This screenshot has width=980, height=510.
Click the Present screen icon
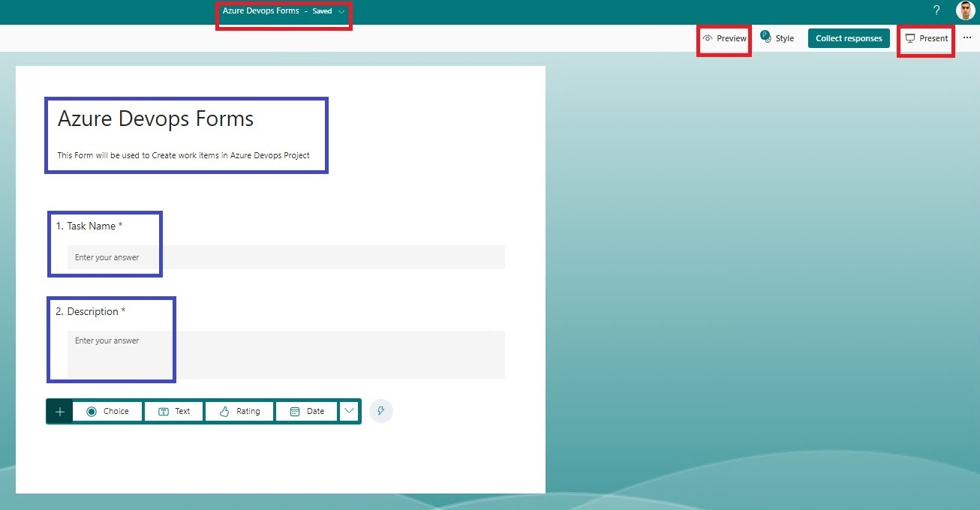tap(910, 38)
